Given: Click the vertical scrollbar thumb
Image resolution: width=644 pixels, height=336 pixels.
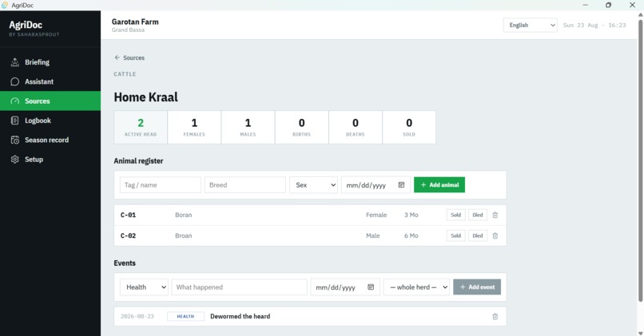Looking at the screenshot, I should pyautogui.click(x=640, y=160).
